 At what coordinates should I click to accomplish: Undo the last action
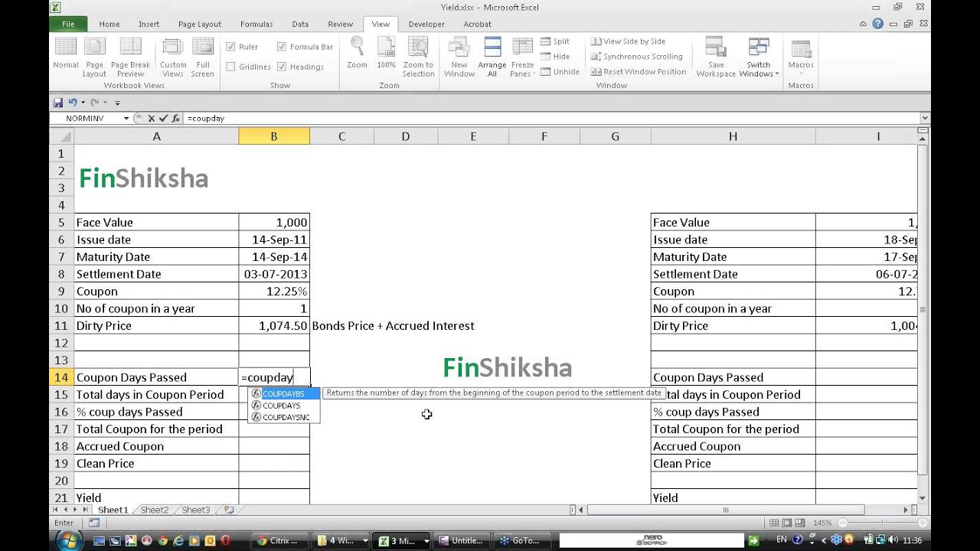(73, 103)
